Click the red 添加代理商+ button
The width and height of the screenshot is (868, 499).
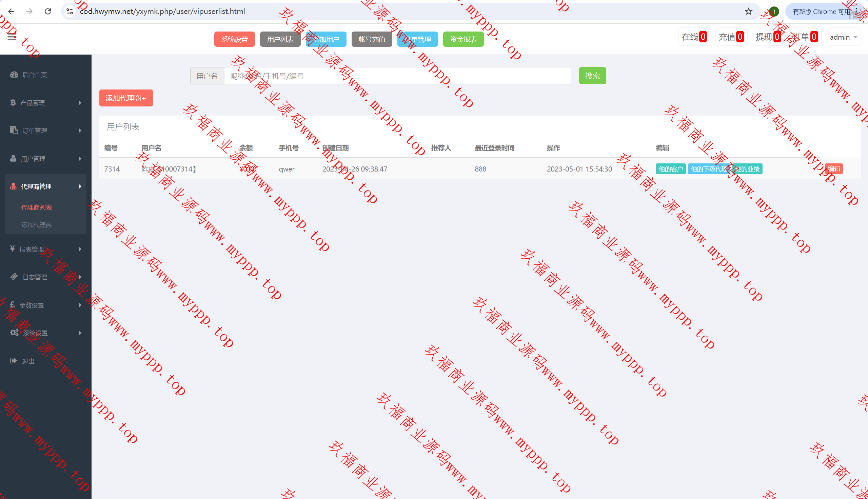126,98
